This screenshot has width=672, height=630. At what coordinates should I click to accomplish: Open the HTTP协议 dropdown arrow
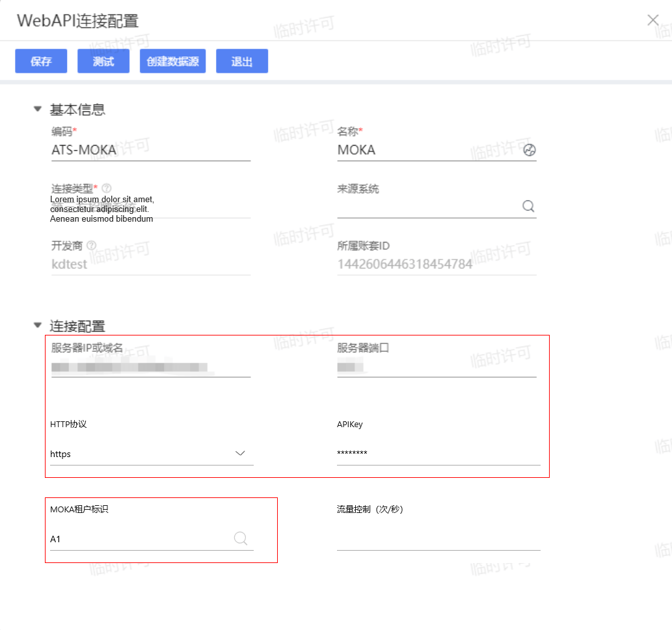(240, 453)
